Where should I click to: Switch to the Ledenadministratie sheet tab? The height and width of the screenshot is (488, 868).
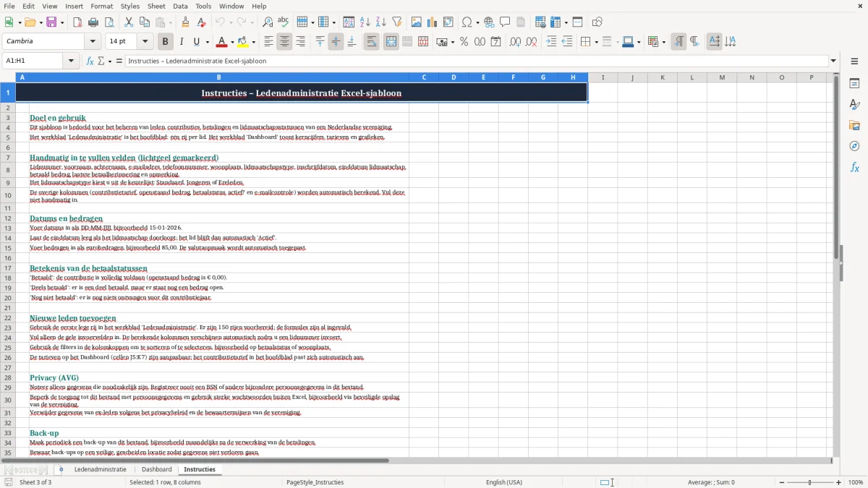click(x=101, y=469)
